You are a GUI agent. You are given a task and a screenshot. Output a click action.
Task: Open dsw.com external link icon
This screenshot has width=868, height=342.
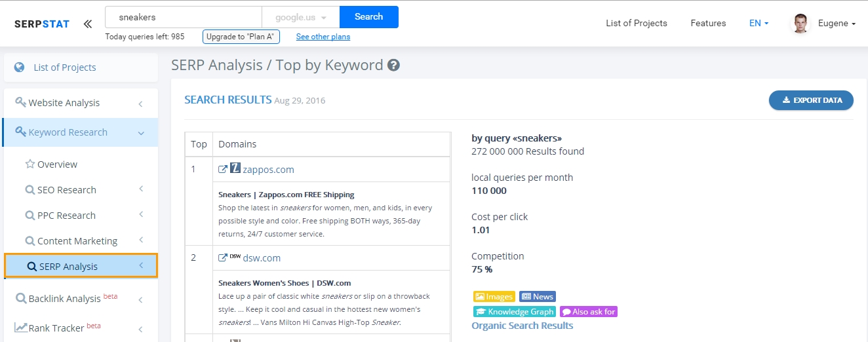(x=223, y=257)
